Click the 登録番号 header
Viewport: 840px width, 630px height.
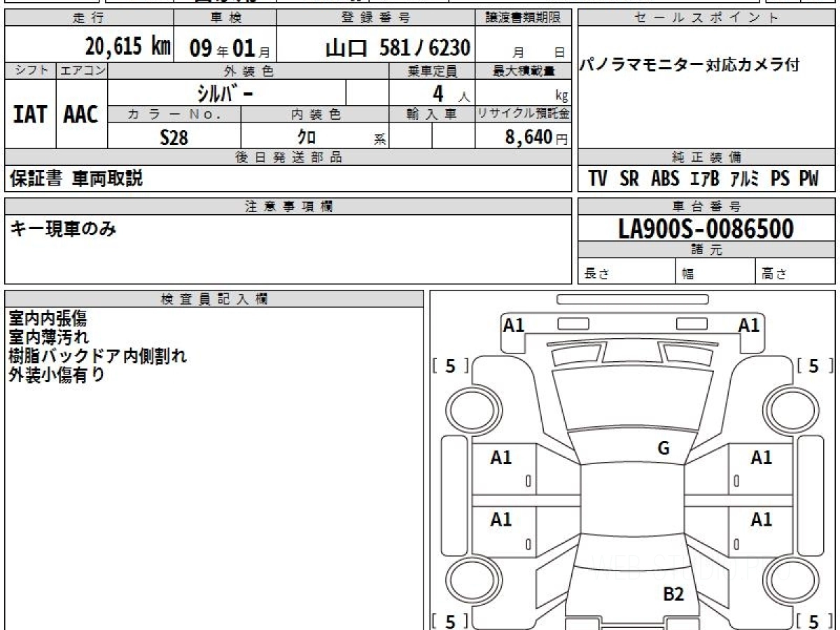(x=376, y=18)
